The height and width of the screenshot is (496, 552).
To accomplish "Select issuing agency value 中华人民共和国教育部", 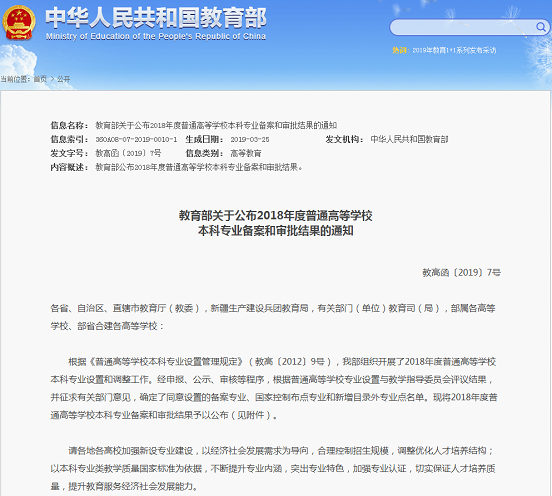I will coord(409,139).
